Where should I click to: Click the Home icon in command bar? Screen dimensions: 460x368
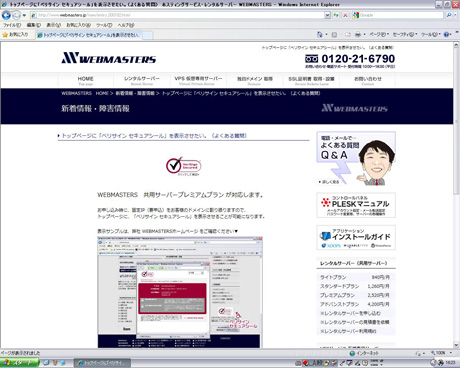click(320, 34)
